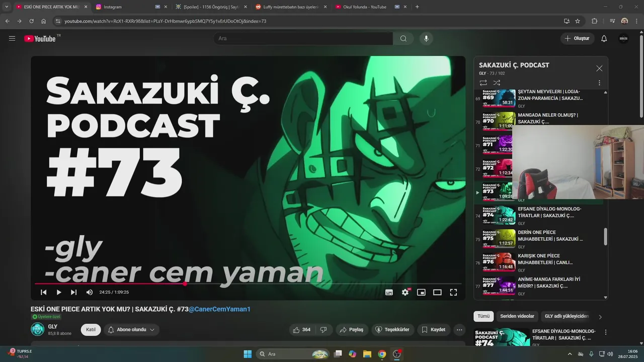Toggle subtitles on the player
Viewport: 644px width, 362px height.
[389, 292]
